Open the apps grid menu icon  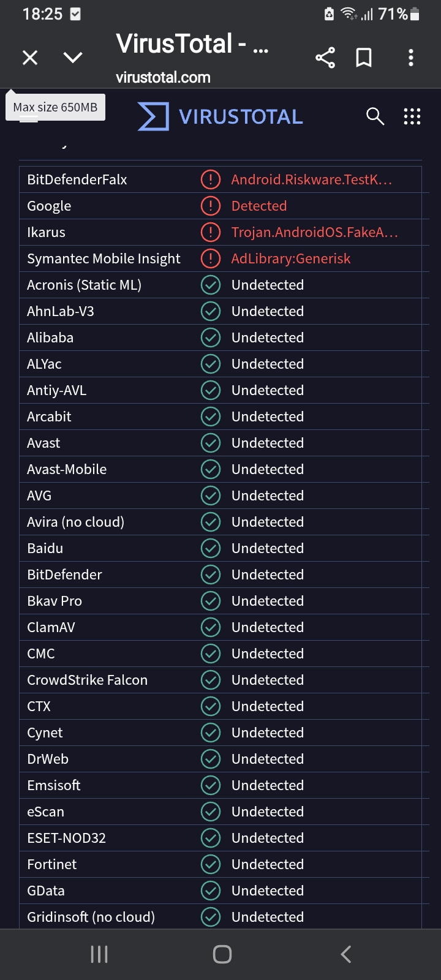point(412,116)
